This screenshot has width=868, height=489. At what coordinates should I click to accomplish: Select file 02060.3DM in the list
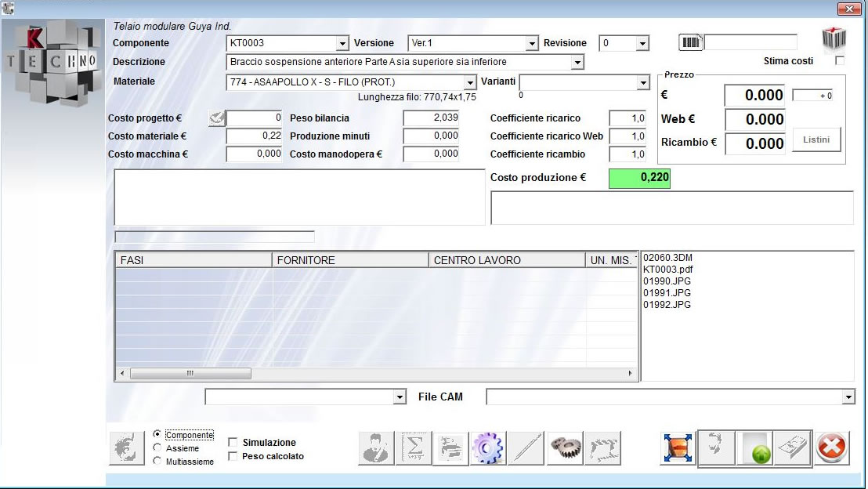coord(667,258)
